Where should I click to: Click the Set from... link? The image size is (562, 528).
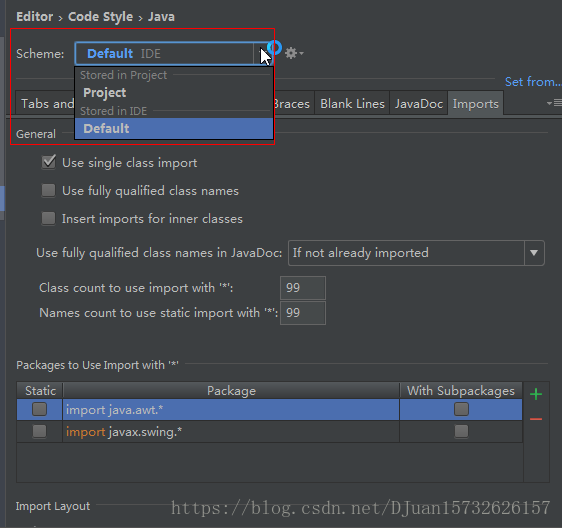[533, 82]
